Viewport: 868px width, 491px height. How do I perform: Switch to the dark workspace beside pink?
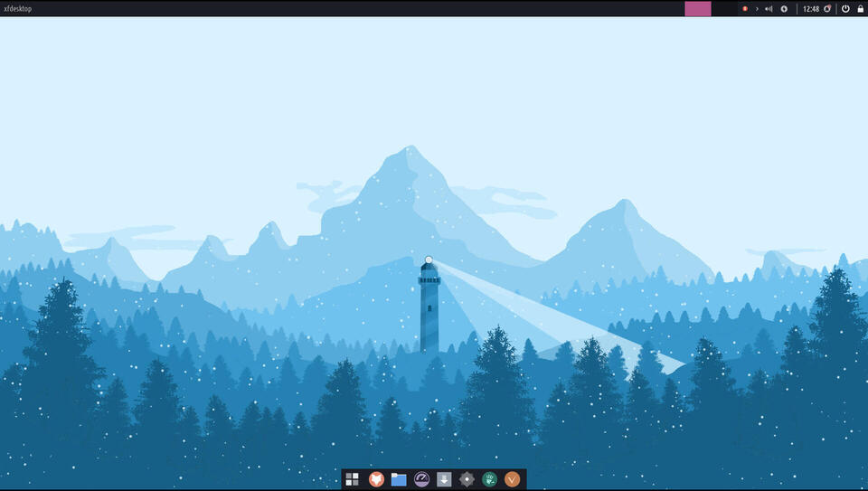point(724,8)
